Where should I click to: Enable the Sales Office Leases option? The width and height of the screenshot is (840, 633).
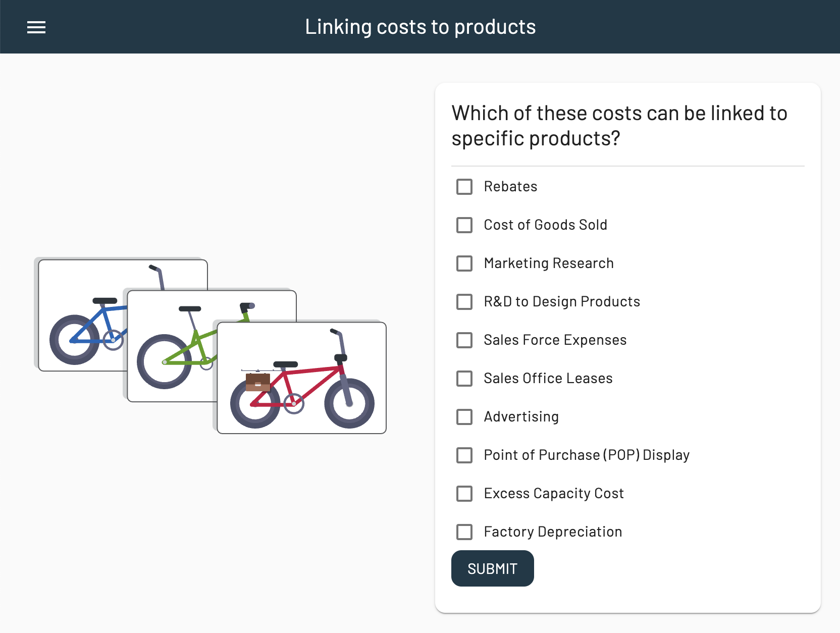coord(464,379)
